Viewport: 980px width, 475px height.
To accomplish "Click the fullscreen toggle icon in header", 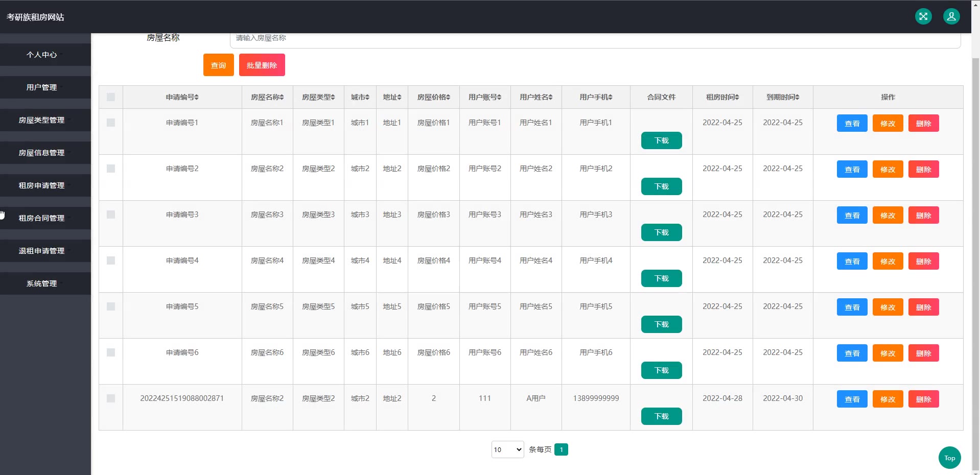I will (923, 16).
